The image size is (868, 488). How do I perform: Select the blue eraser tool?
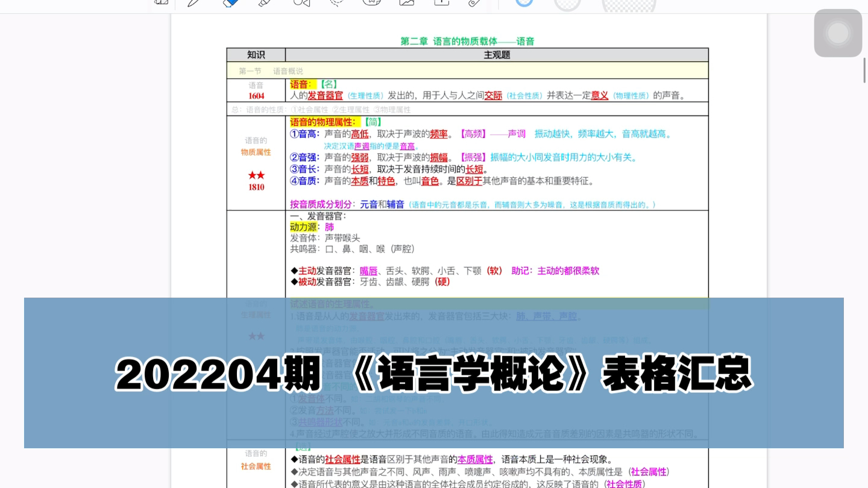tap(230, 2)
